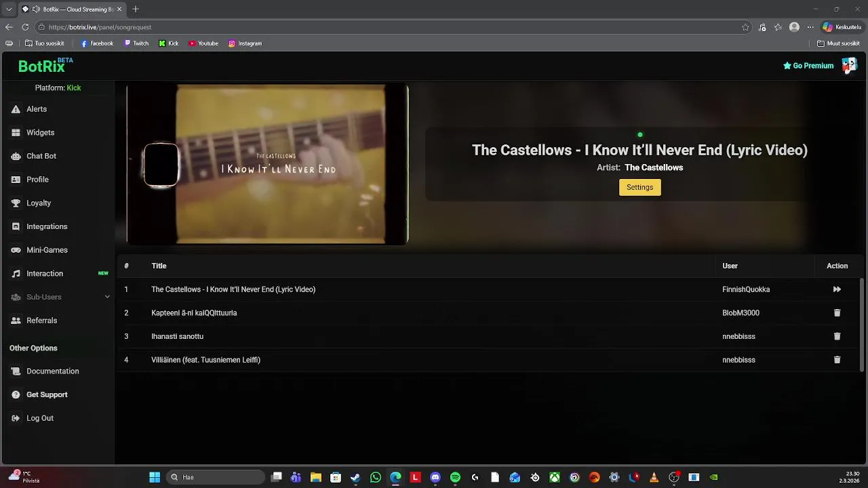Click the video player thumbnail

267,164
